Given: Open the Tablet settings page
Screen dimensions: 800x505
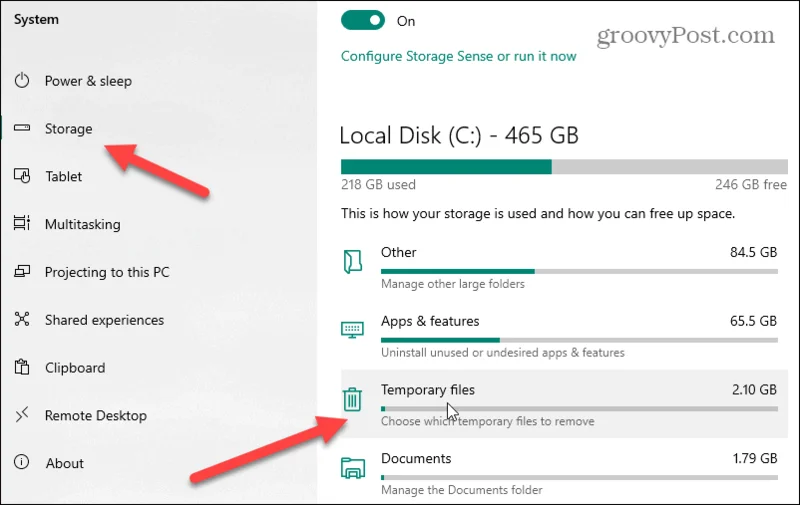Looking at the screenshot, I should pos(63,176).
